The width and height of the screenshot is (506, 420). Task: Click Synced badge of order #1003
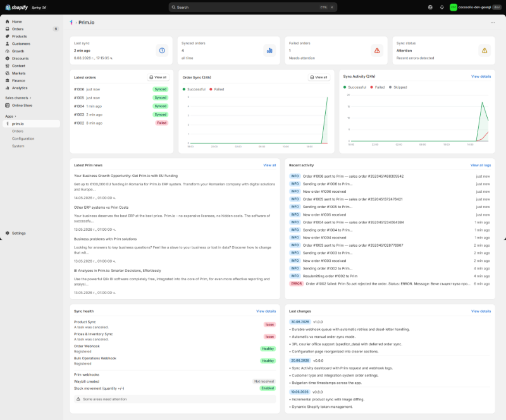(161, 114)
